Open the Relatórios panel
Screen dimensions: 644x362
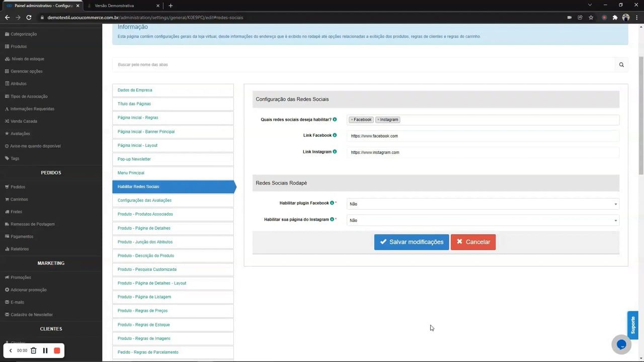[20, 248]
